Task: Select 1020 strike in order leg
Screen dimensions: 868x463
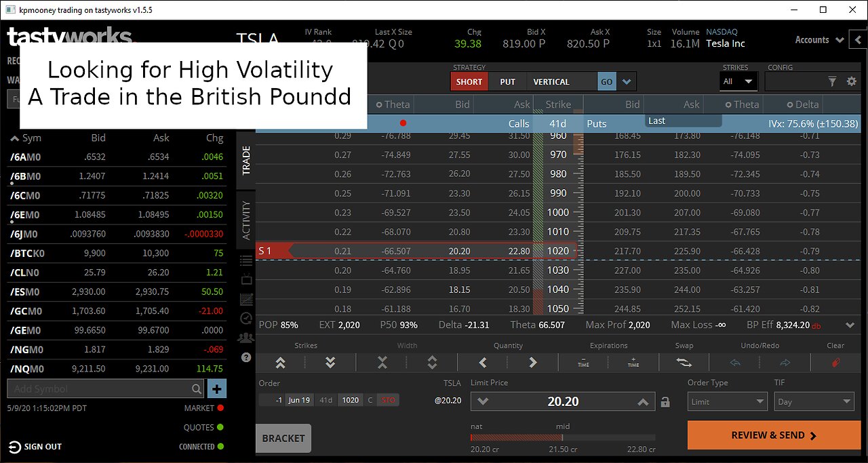Action: (x=351, y=400)
